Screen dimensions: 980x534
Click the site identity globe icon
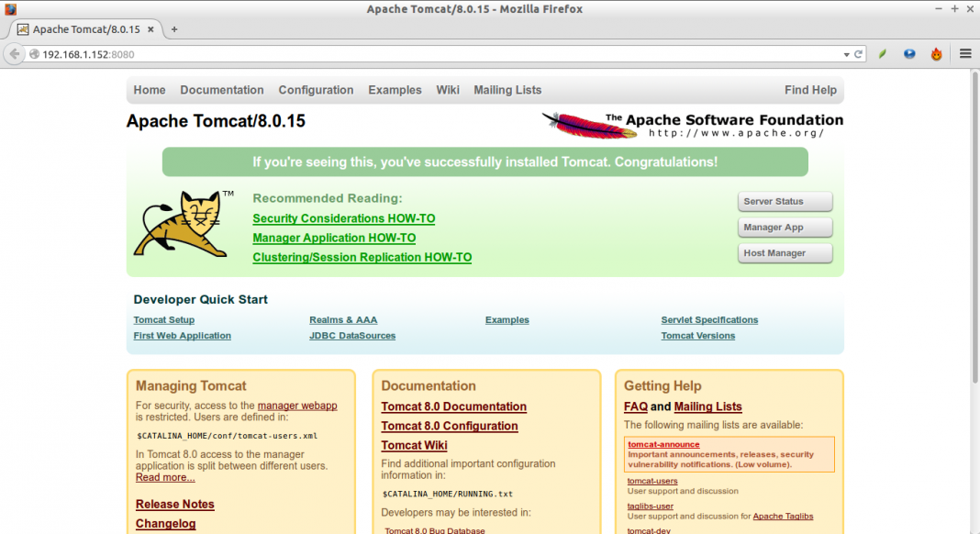click(x=34, y=54)
